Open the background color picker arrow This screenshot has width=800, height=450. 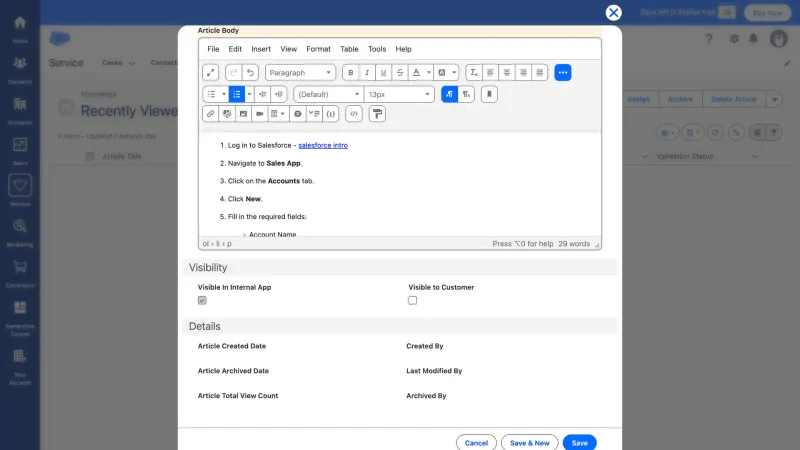pos(454,72)
